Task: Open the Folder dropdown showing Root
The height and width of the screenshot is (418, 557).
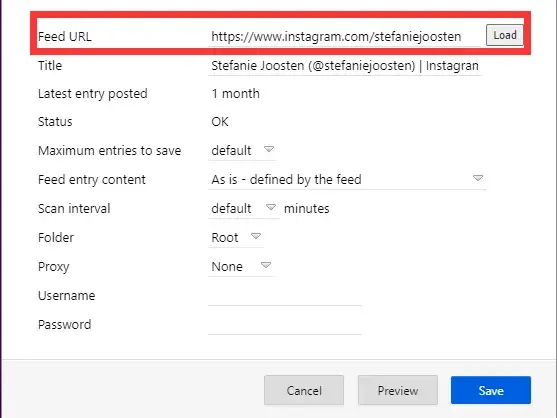Action: click(x=236, y=238)
